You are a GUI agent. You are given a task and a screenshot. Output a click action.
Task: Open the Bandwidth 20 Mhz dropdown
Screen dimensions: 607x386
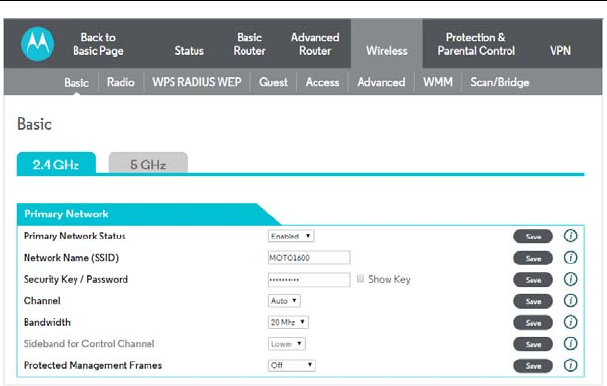(288, 322)
